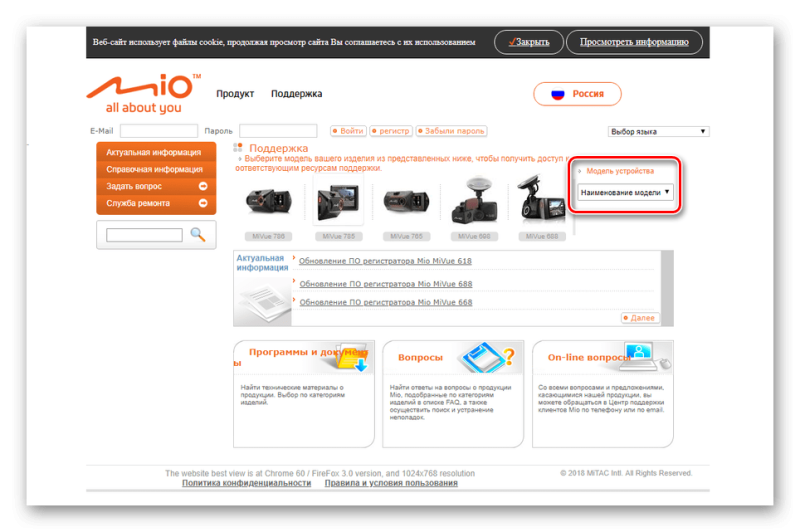Click the Пароль input field

click(278, 131)
